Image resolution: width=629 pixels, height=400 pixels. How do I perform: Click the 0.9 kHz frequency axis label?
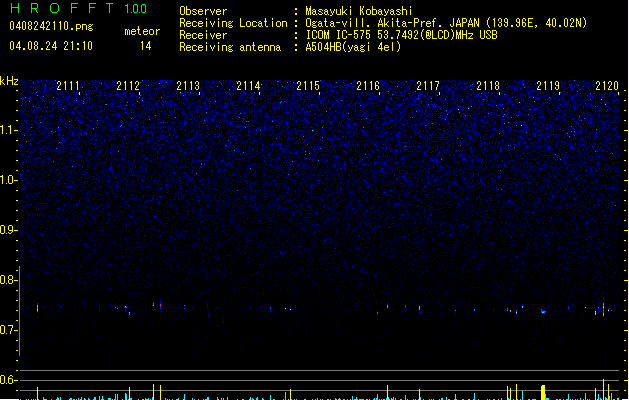(x=9, y=230)
